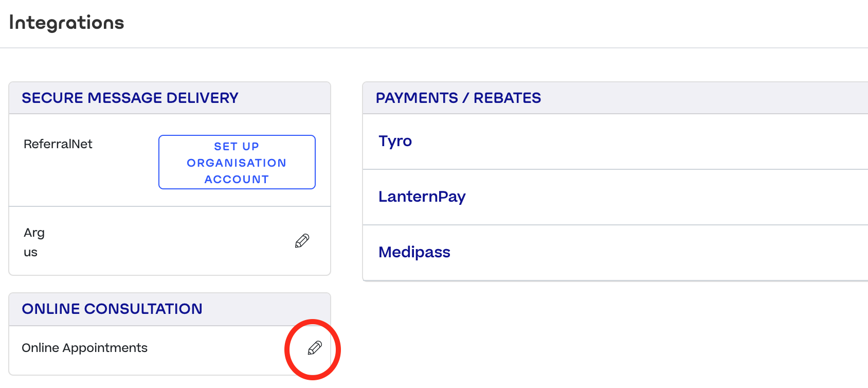Viewport: 868px width, 388px height.
Task: Click empty middle of the Argus row
Action: click(x=165, y=241)
